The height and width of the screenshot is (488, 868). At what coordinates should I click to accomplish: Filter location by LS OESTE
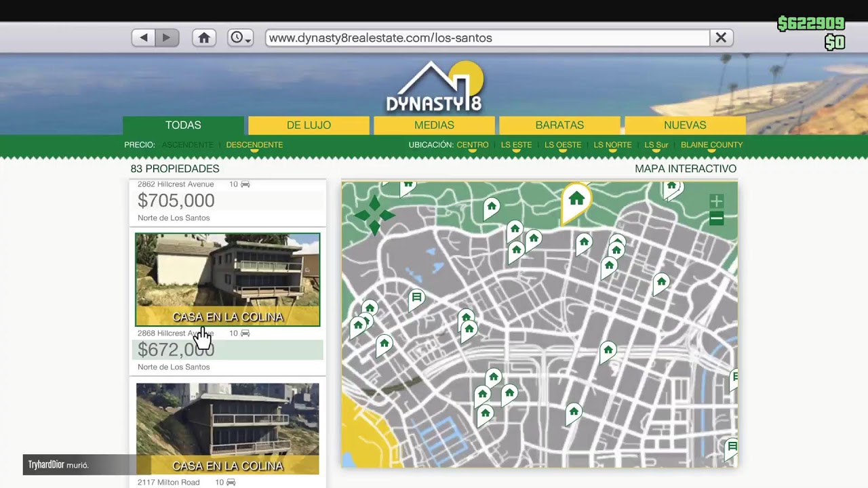tap(563, 145)
